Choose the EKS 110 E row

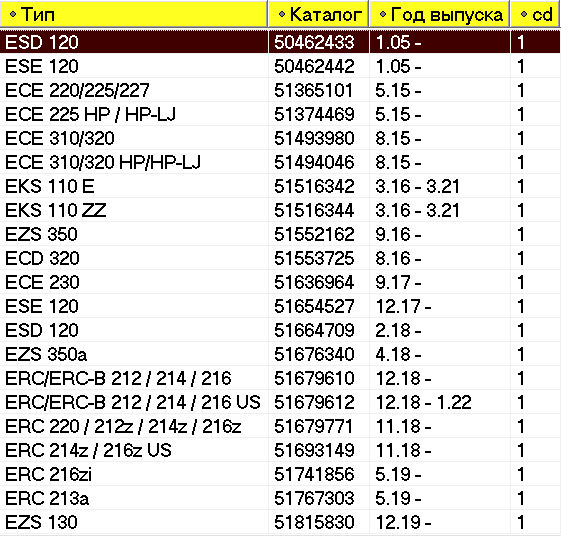(x=280, y=186)
